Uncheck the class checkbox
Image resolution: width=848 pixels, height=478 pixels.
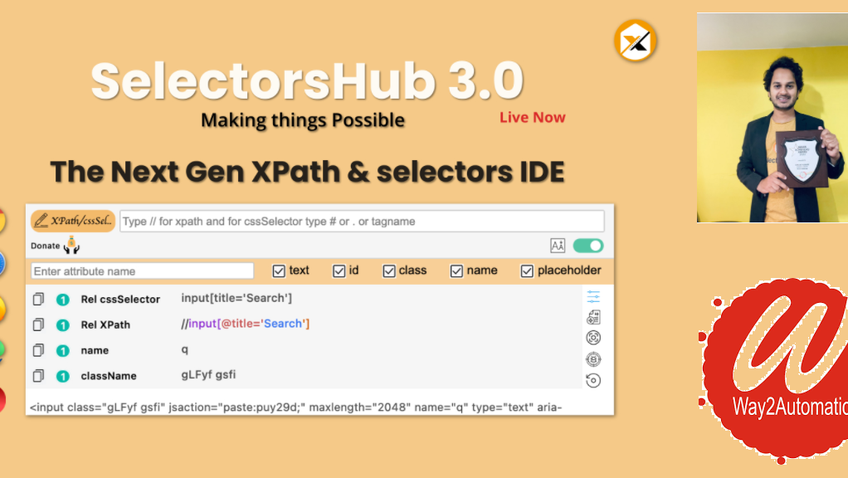tap(389, 271)
